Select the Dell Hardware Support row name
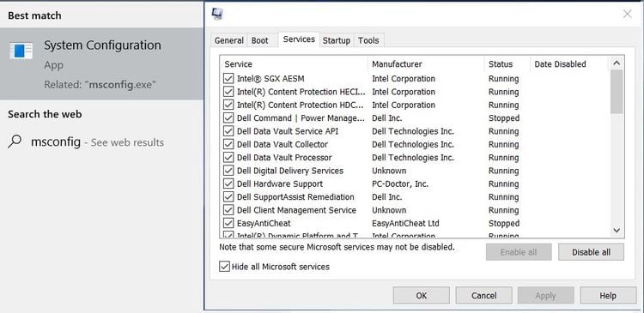Screen dimensions: 644x313 pyautogui.click(x=280, y=184)
